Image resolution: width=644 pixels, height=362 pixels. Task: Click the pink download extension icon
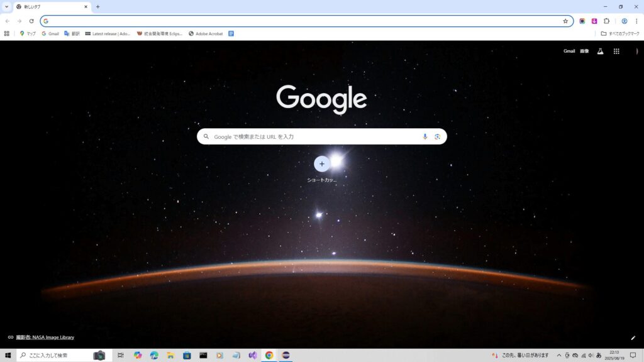[594, 21]
